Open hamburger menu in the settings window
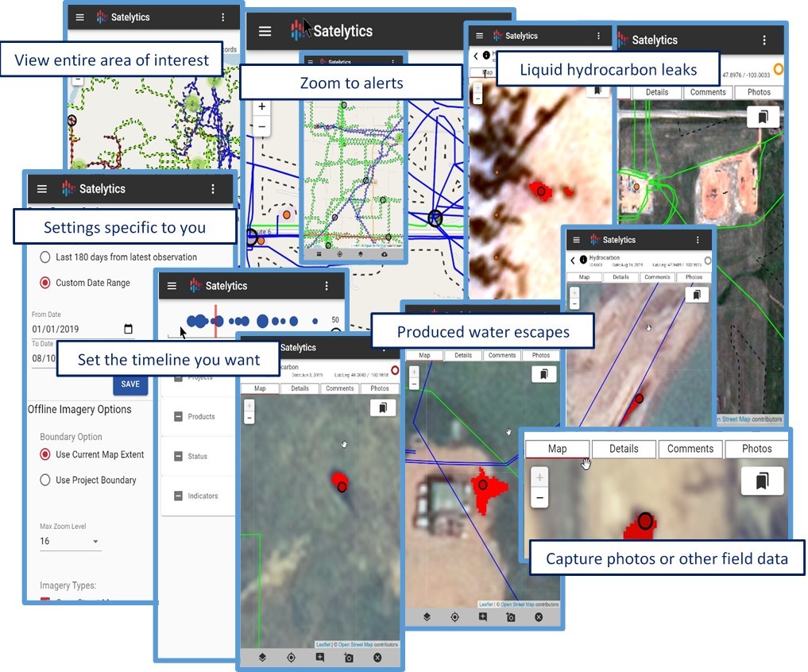This screenshot has width=808, height=672. [x=42, y=188]
